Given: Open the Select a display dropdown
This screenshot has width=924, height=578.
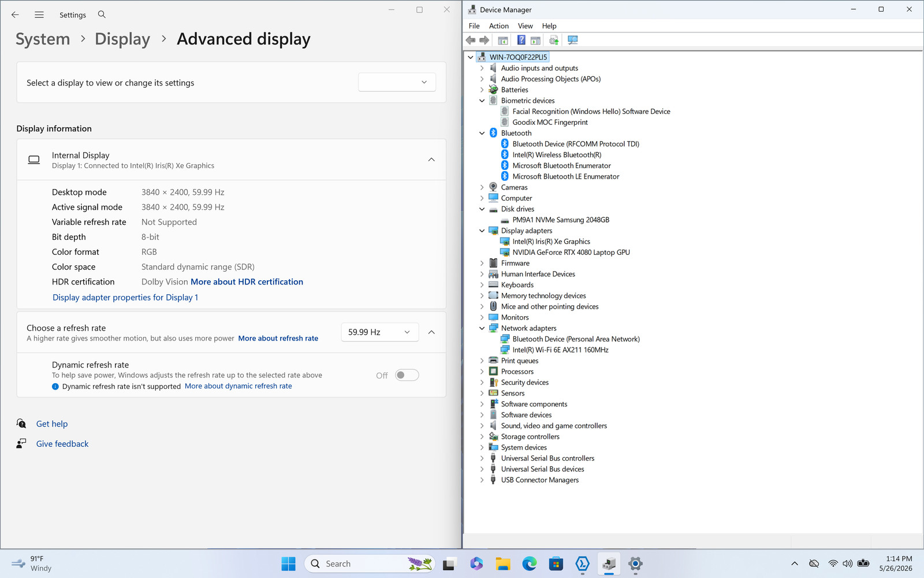Looking at the screenshot, I should [397, 82].
